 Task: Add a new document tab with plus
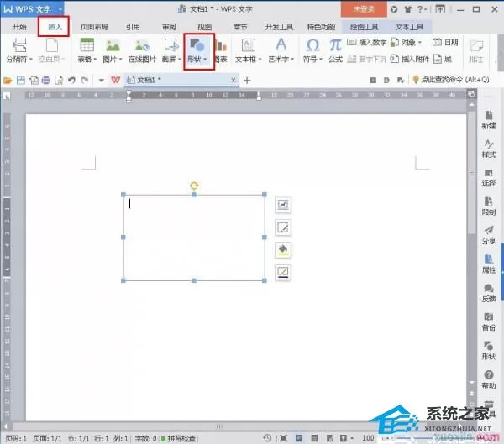pyautogui.click(x=247, y=80)
